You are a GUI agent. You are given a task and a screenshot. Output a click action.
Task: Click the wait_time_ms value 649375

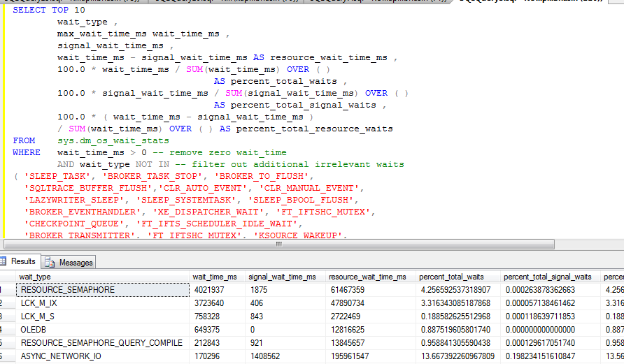207,330
